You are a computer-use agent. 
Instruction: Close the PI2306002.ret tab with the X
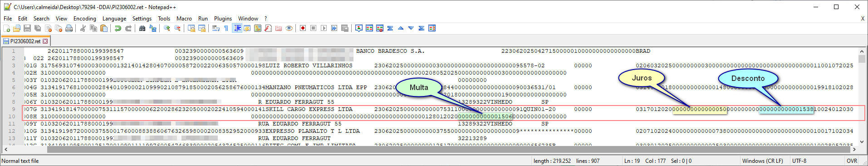coord(45,41)
